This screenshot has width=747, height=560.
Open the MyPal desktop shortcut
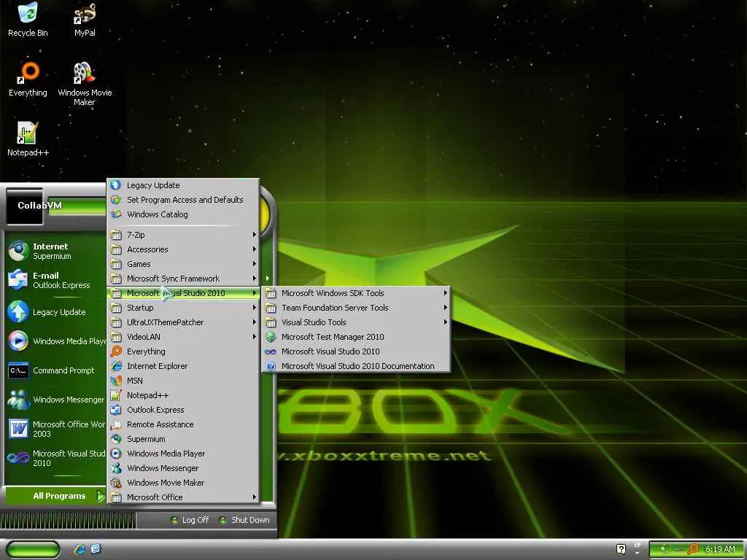(85, 19)
